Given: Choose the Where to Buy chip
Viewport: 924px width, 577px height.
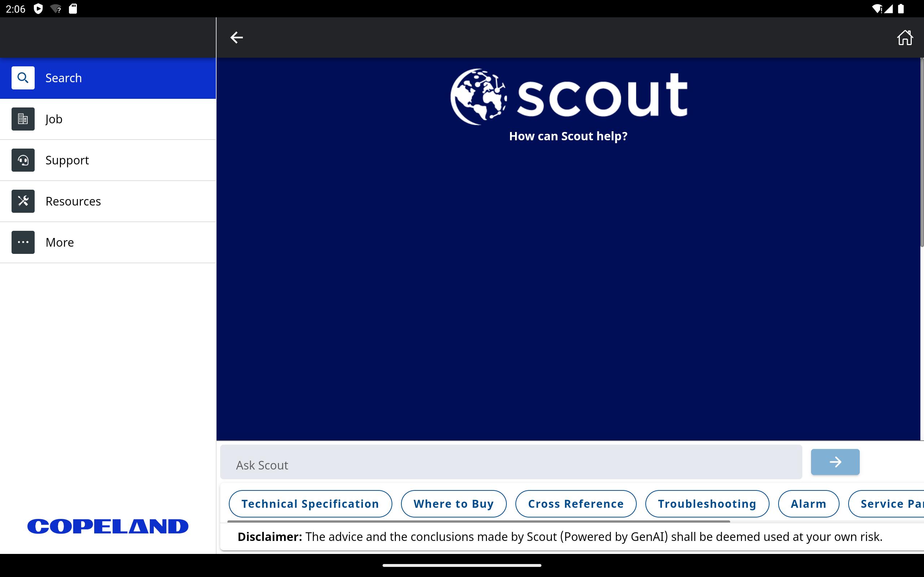Looking at the screenshot, I should (454, 504).
